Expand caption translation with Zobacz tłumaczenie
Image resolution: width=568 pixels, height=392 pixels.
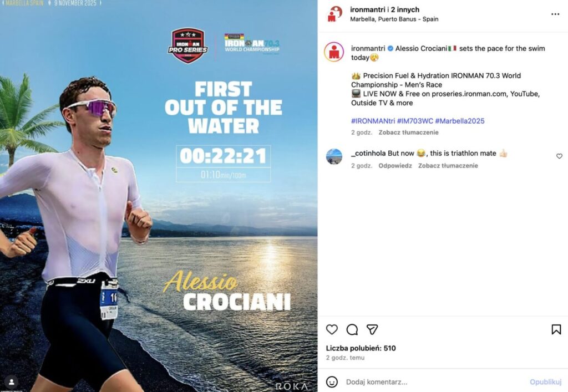[x=409, y=133]
